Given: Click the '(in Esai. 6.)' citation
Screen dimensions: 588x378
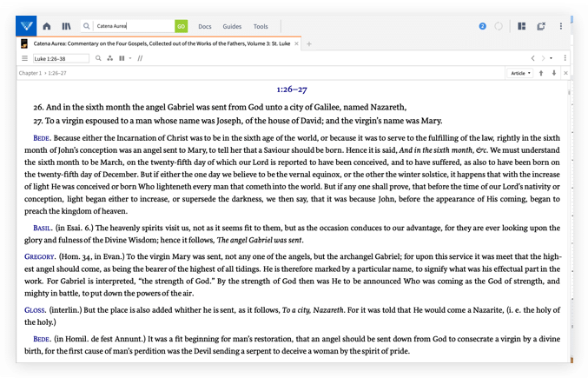Looking at the screenshot, I should pyautogui.click(x=74, y=228).
